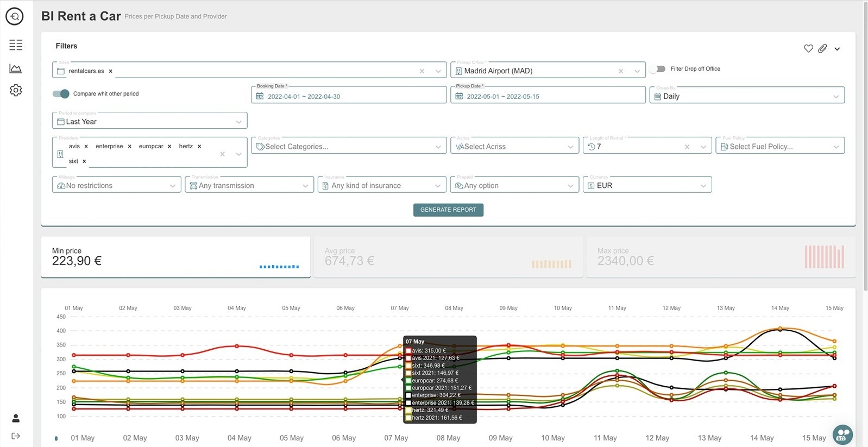Open the Select Categories dropdown

(x=349, y=146)
